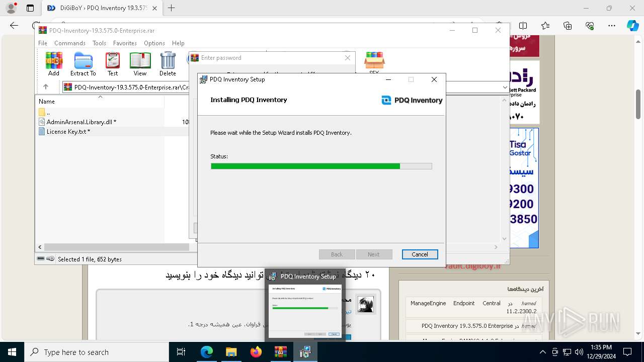Click the Extract To toolbar icon
644x362 pixels.
pyautogui.click(x=83, y=64)
